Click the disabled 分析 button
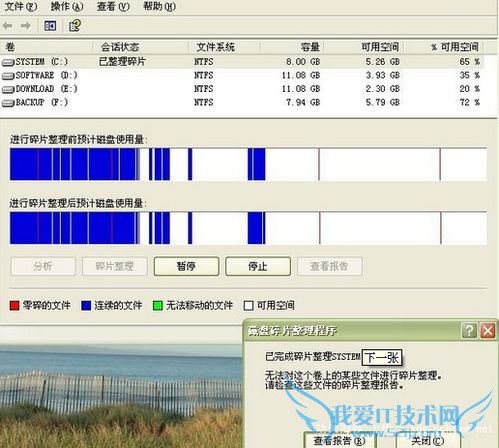499x448 pixels. (x=43, y=266)
